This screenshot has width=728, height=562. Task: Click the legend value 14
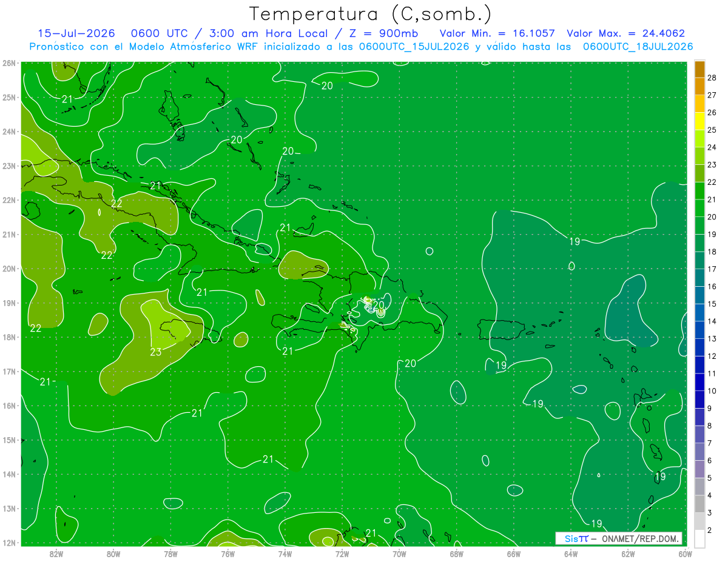coord(712,321)
